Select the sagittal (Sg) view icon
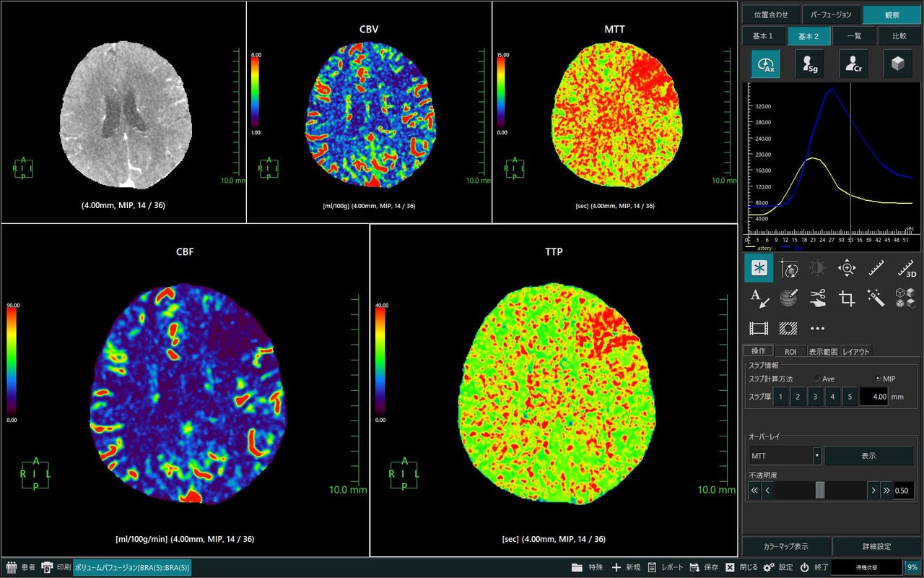 (x=809, y=64)
